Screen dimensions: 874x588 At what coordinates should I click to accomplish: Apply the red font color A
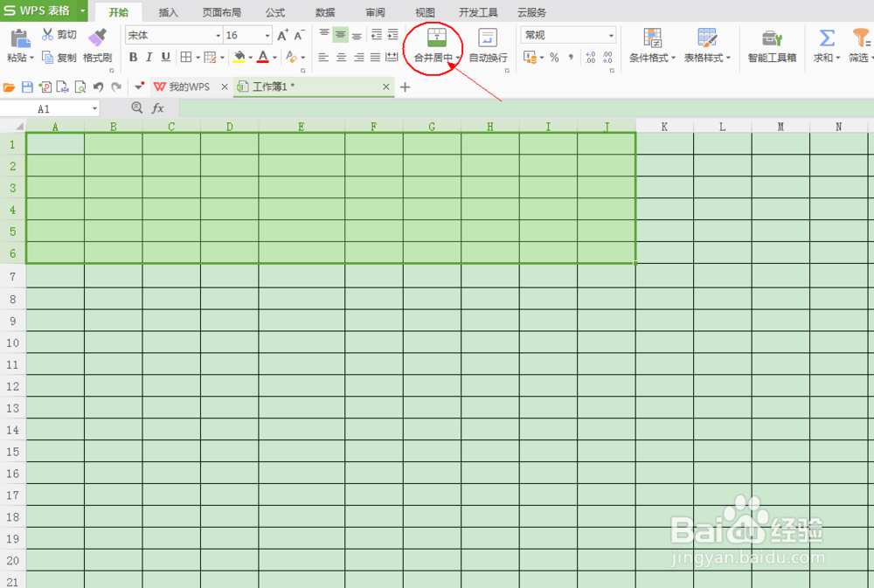263,57
